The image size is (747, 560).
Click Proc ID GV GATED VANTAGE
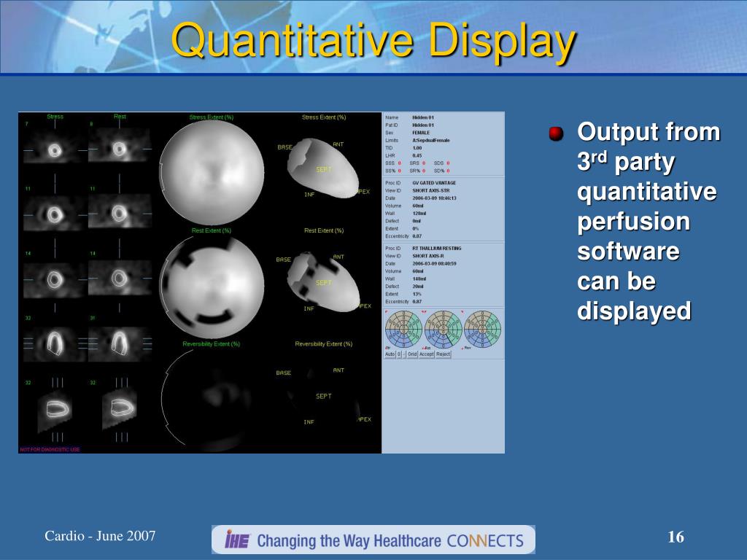(x=434, y=183)
